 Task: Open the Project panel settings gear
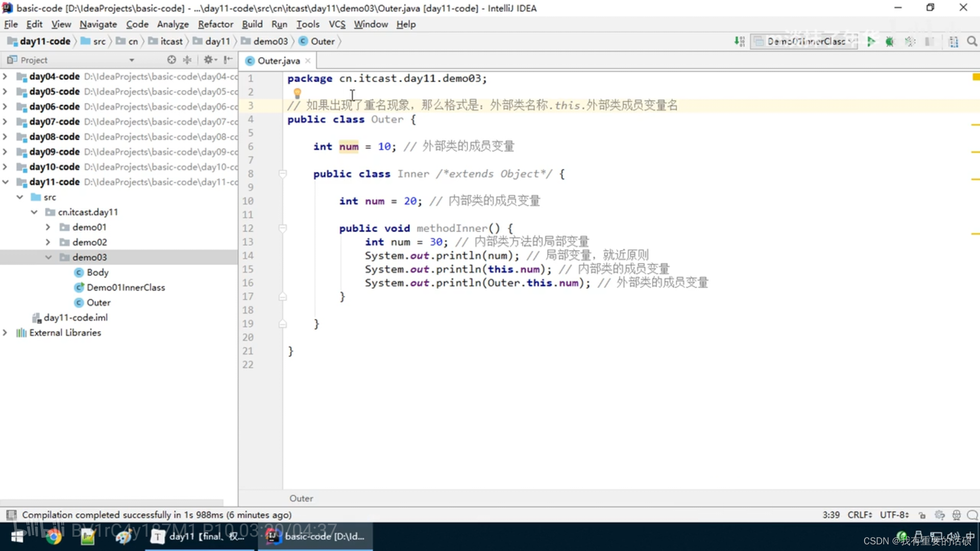(210, 60)
